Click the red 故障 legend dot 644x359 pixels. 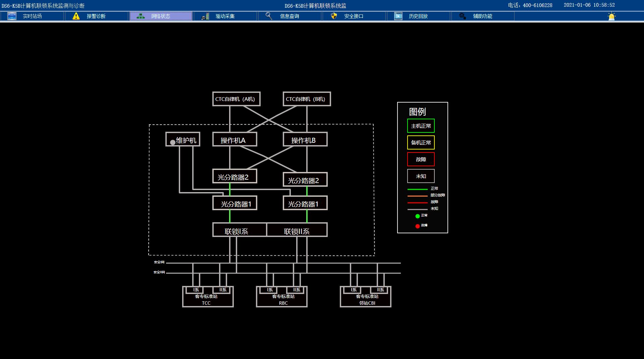click(x=418, y=226)
